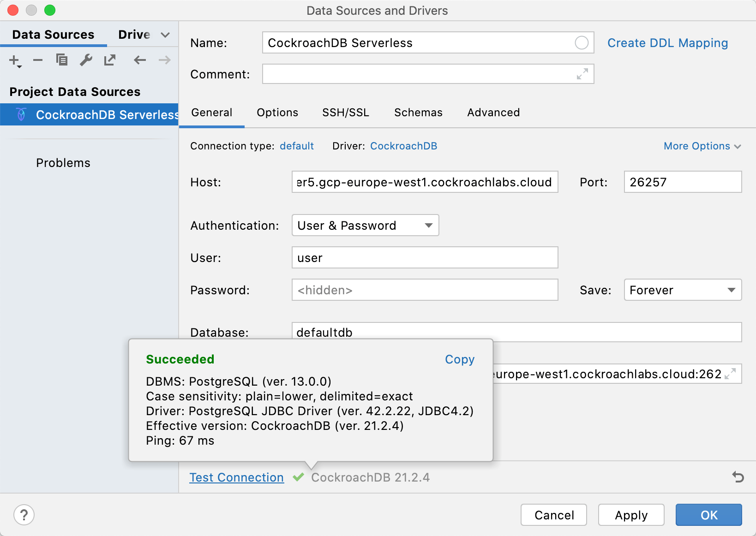Duplicate the data source via the copy icon
The height and width of the screenshot is (536, 756).
[62, 60]
